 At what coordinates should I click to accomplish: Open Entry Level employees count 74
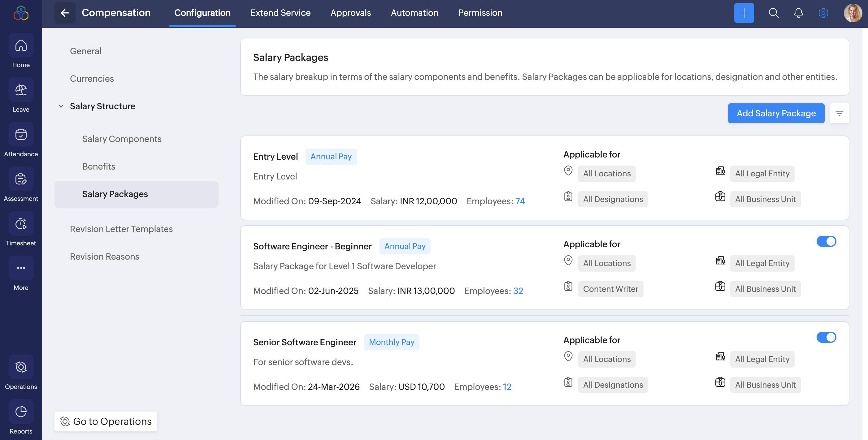[519, 201]
